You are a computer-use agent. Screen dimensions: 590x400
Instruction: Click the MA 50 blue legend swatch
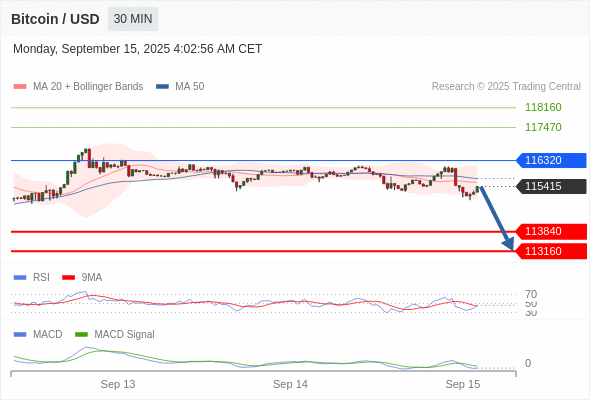tap(162, 87)
